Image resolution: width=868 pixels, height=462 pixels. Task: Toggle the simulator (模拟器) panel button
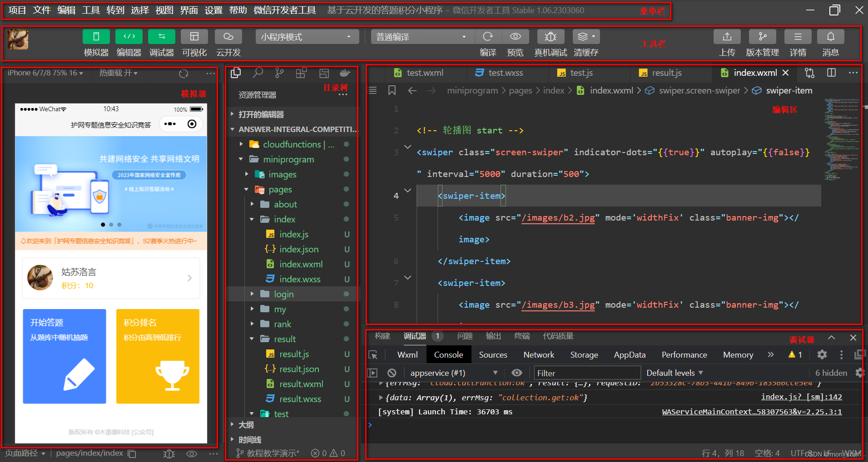96,37
